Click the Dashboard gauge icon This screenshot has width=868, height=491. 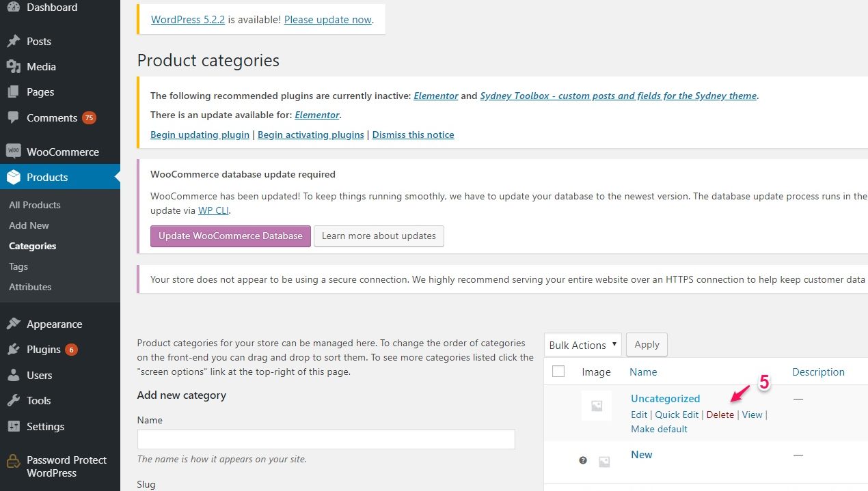[13, 8]
